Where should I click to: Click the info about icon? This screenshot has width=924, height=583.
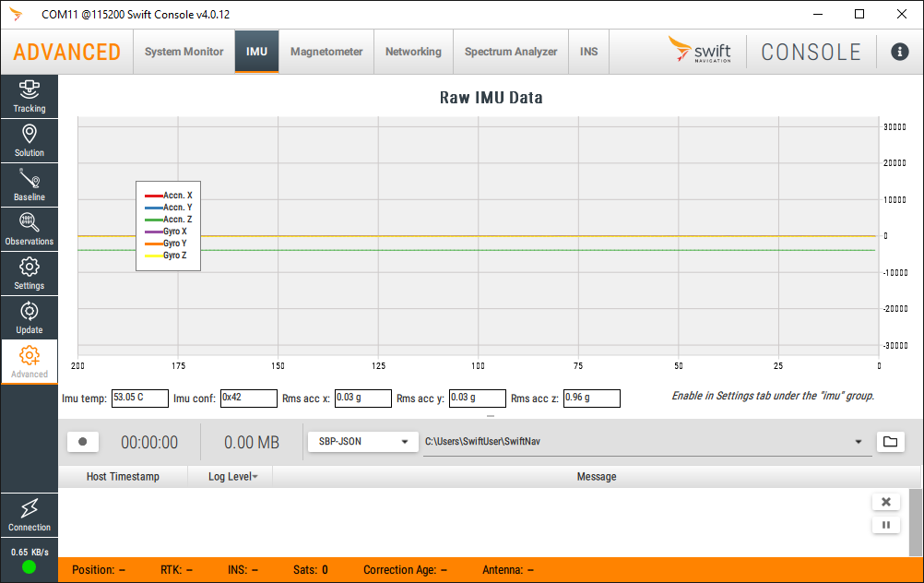click(899, 52)
